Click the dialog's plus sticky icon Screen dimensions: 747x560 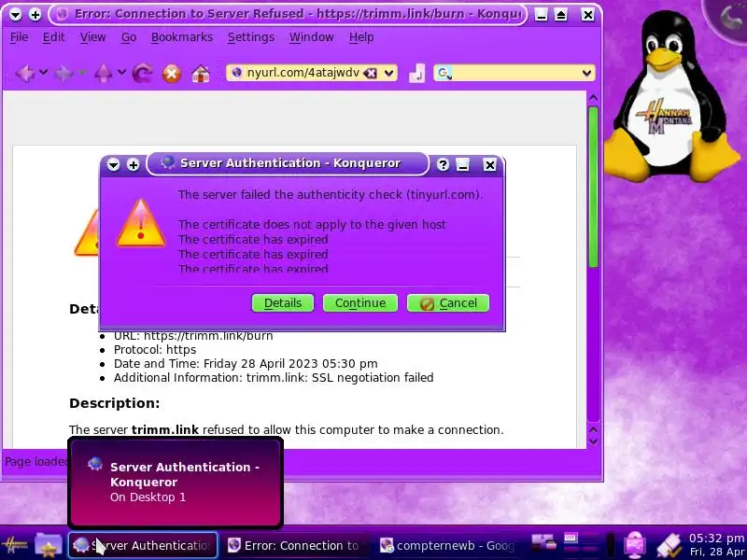(x=133, y=165)
